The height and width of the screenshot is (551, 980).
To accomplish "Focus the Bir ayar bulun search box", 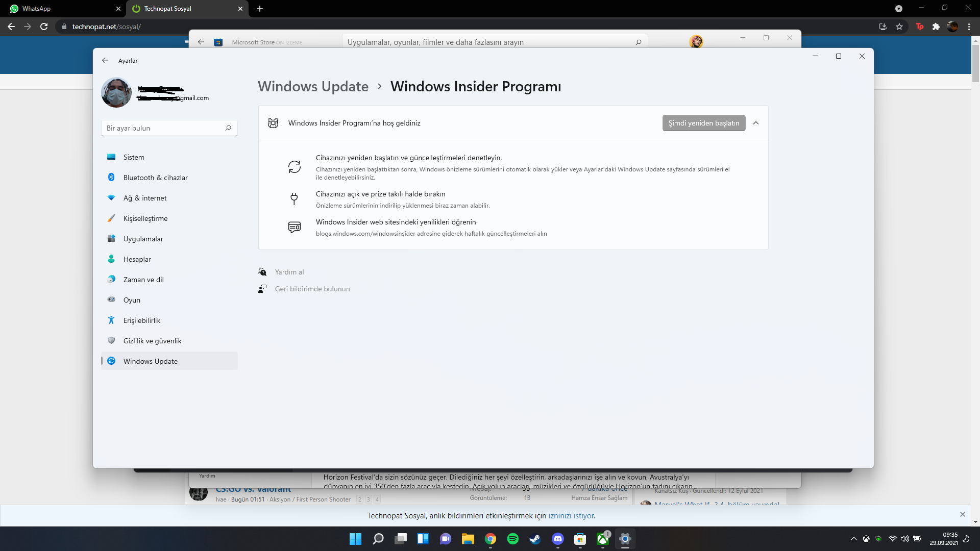I will (163, 128).
